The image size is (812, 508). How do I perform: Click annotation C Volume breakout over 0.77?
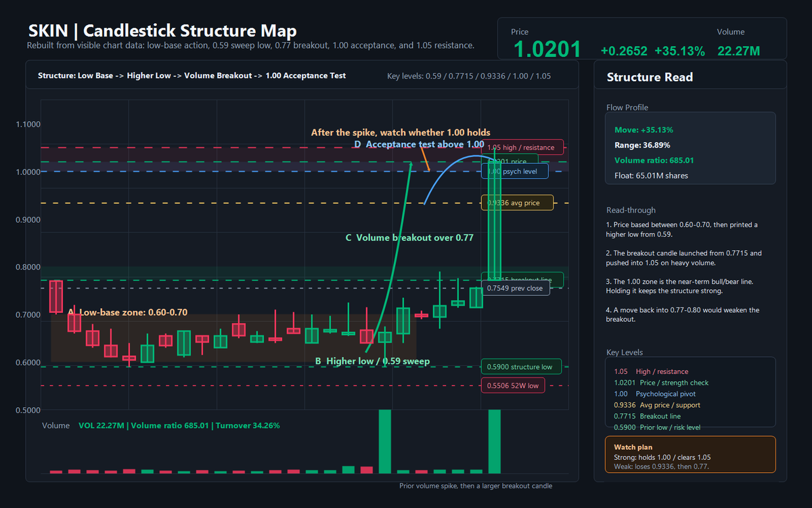[409, 238]
